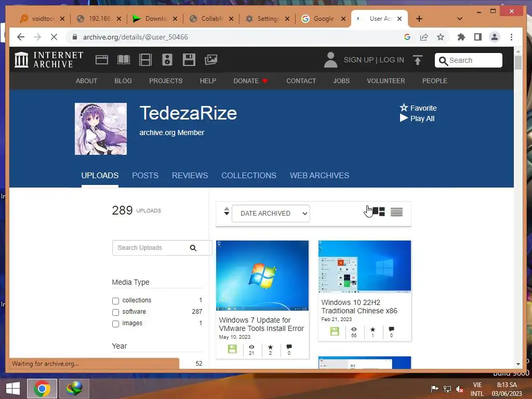Open the CONTACT navigation link
This screenshot has width=532, height=399.
pos(301,81)
